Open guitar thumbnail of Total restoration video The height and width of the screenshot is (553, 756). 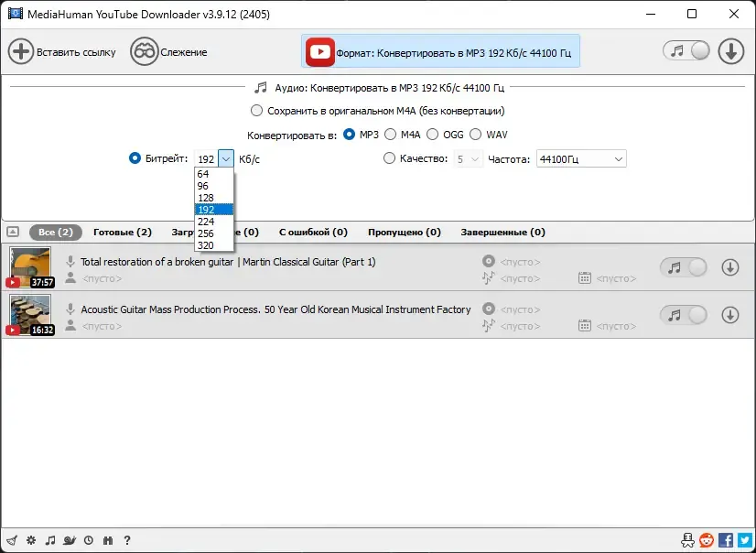(x=30, y=267)
